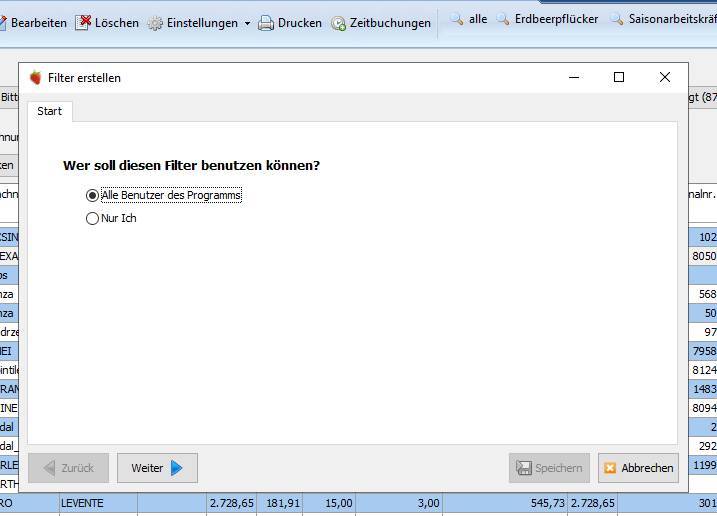
Task: Maximize the Filter erstellen dialog
Action: click(619, 77)
